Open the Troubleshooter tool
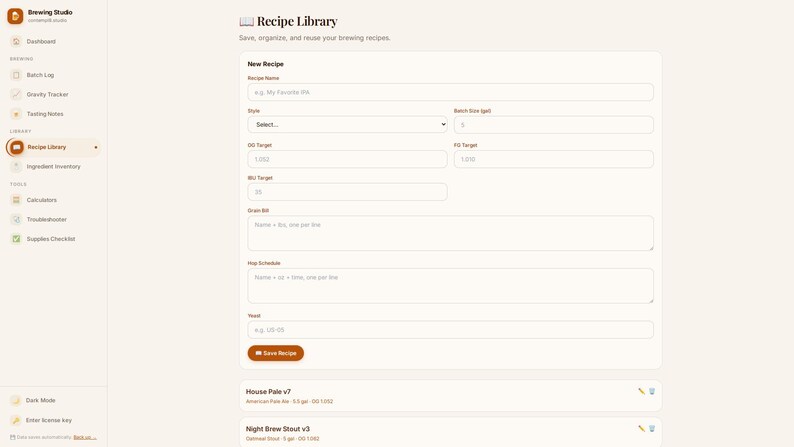 point(53,220)
